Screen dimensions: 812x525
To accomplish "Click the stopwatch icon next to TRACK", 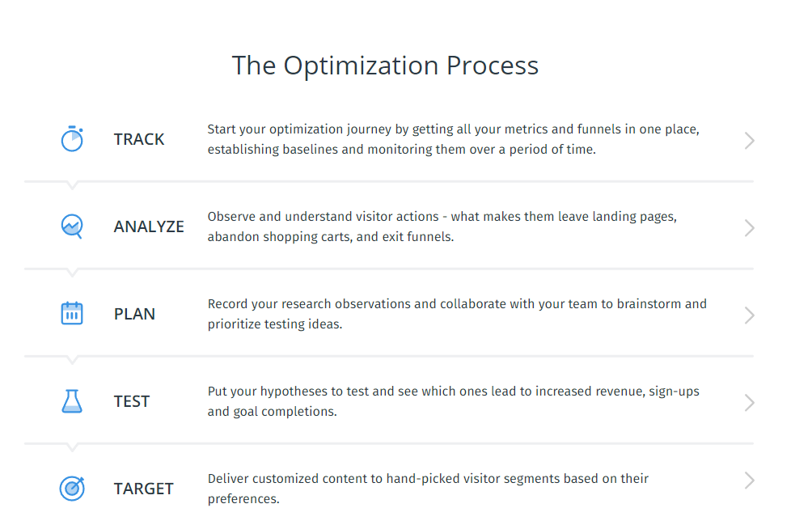I will [x=72, y=139].
